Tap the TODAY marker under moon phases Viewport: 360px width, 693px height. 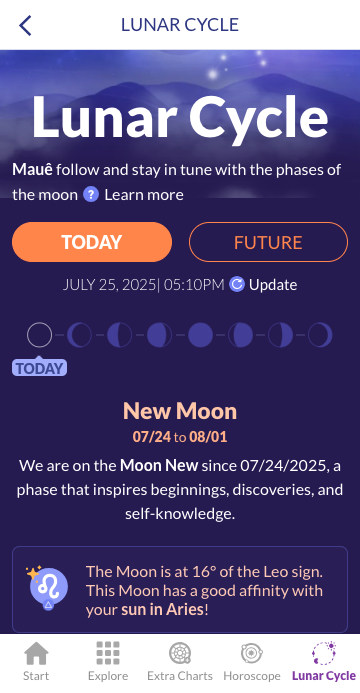coord(39,368)
